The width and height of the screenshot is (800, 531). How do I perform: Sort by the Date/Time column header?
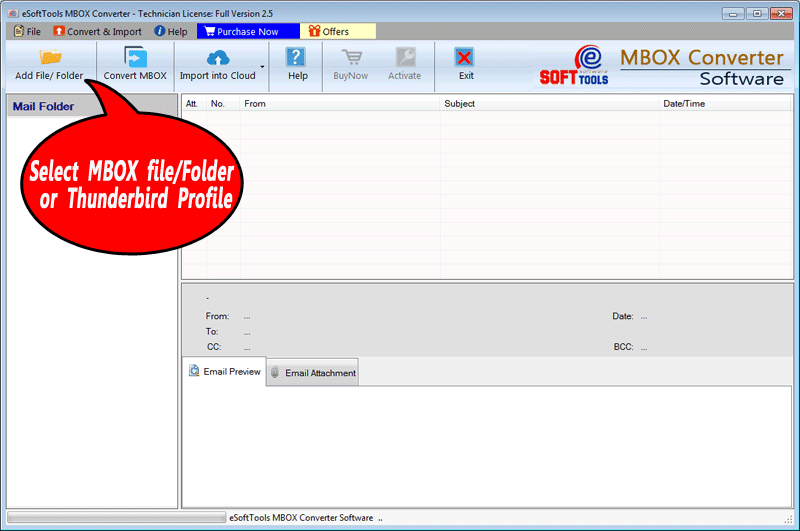tap(725, 104)
